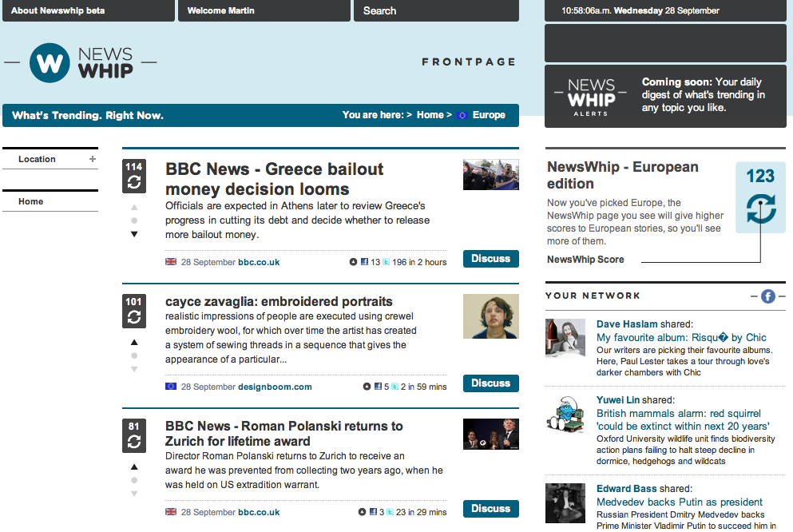Image resolution: width=793 pixels, height=532 pixels.
Task: Click the NewsWhip W logo
Action: point(50,63)
